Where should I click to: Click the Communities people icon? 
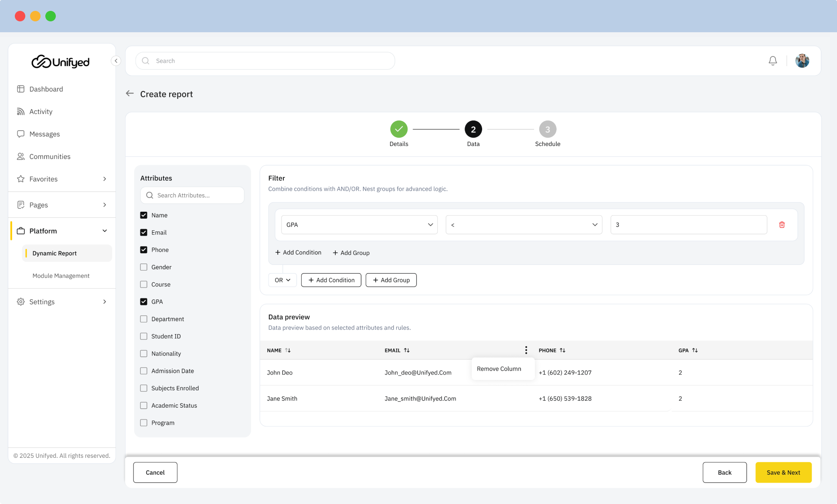(20, 156)
